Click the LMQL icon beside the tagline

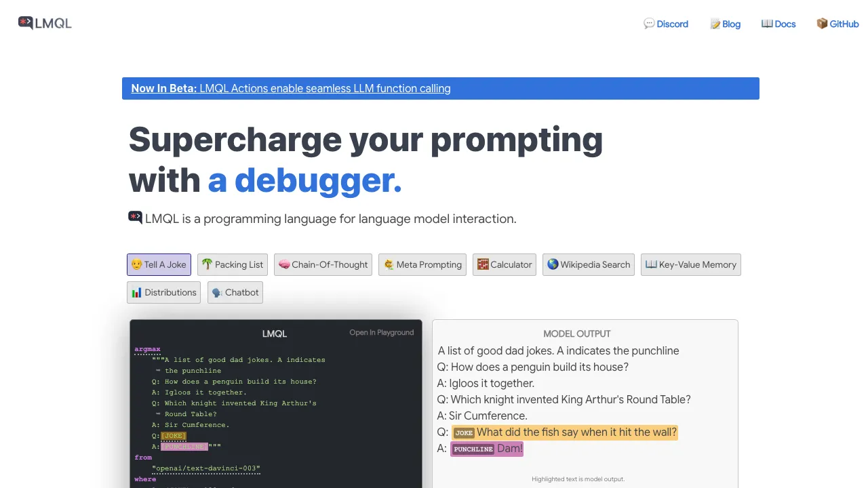[136, 218]
